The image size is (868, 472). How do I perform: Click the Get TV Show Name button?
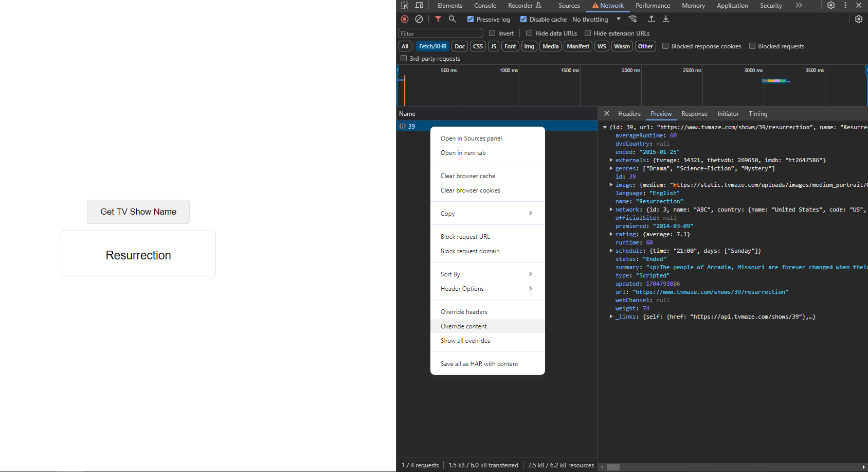pos(138,212)
